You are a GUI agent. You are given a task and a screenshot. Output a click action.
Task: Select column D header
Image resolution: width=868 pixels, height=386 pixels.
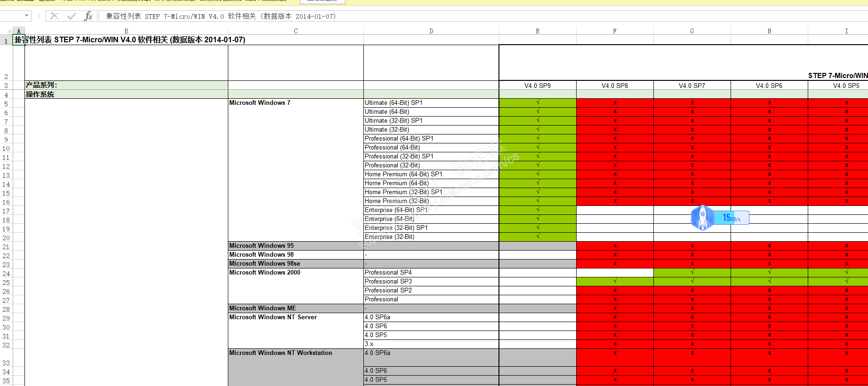click(431, 31)
